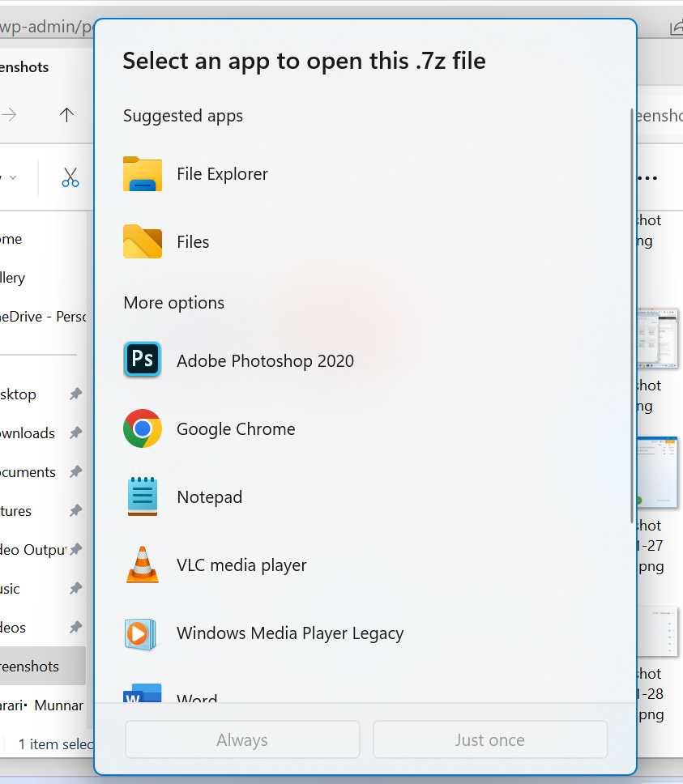Click the pin icon beside Music

75,589
